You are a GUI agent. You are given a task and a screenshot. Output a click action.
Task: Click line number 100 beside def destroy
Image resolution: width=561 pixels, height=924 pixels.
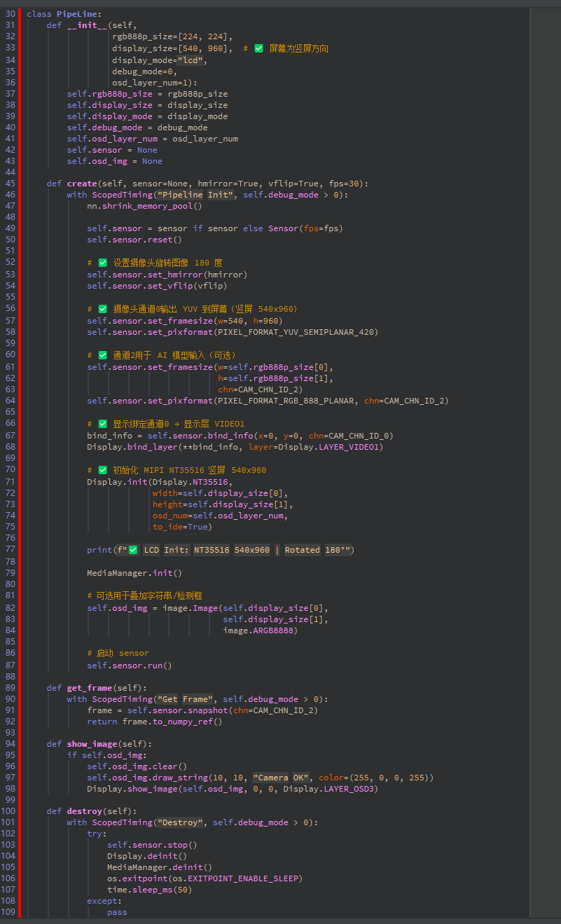tap(8, 811)
